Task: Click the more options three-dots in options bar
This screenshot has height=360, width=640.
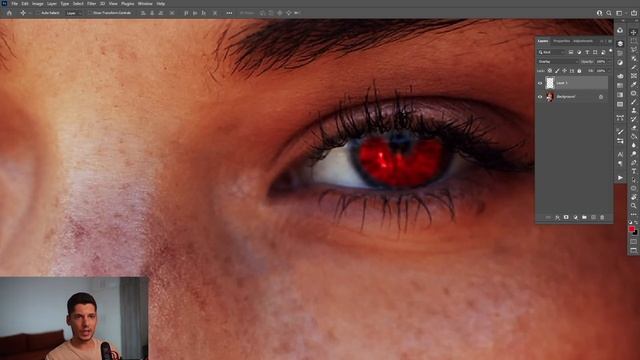Action: click(x=229, y=13)
